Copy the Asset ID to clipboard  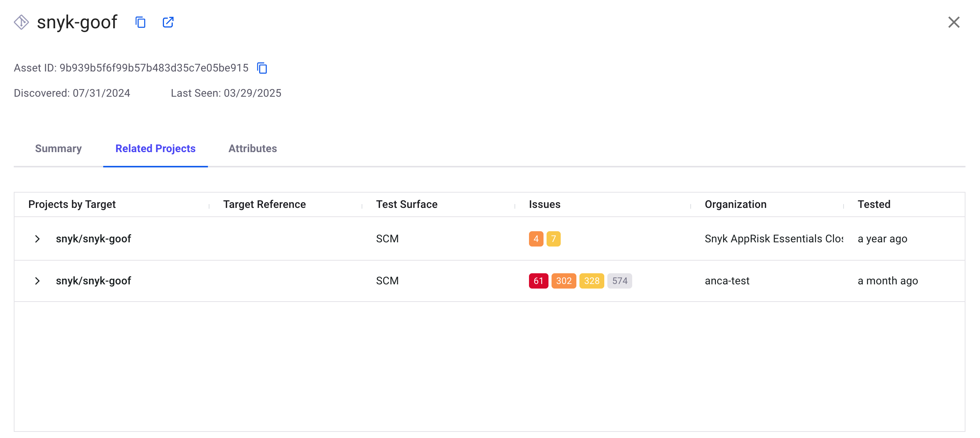[x=262, y=68]
